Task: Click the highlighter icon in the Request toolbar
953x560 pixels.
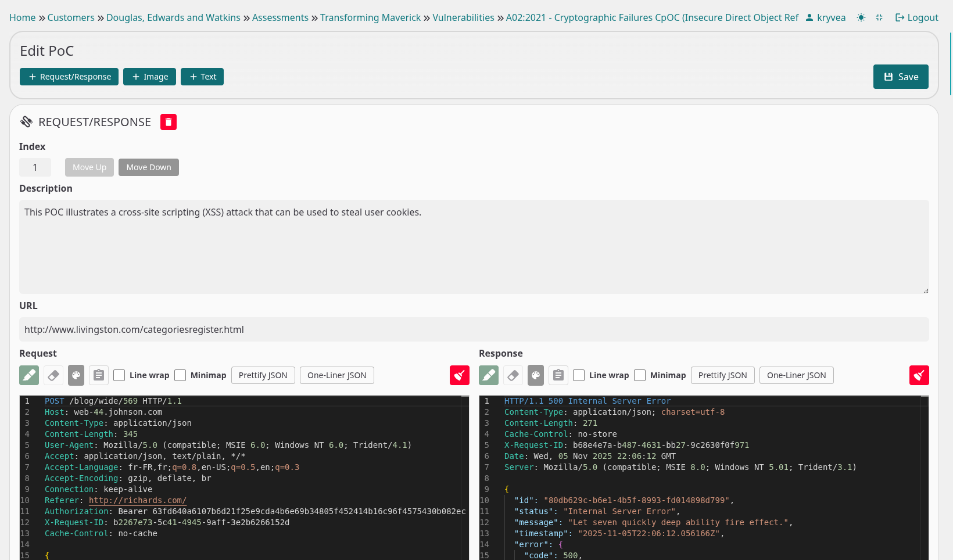Action: click(x=29, y=375)
